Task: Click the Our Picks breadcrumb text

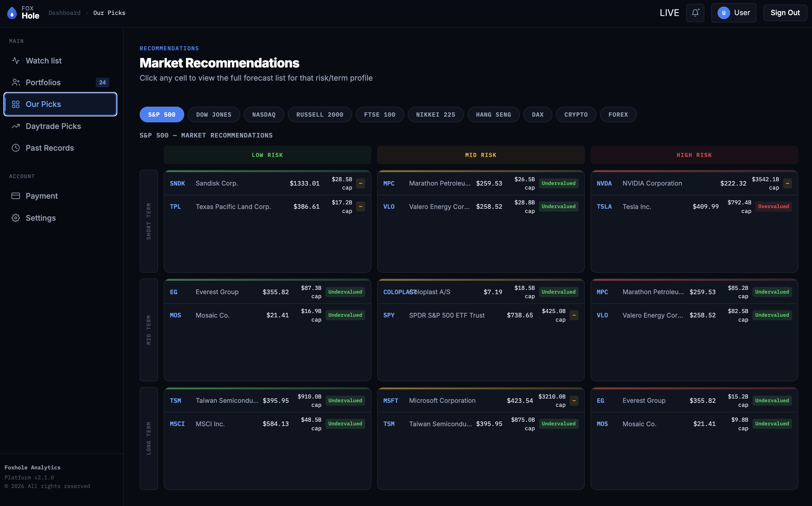Action: [x=110, y=13]
